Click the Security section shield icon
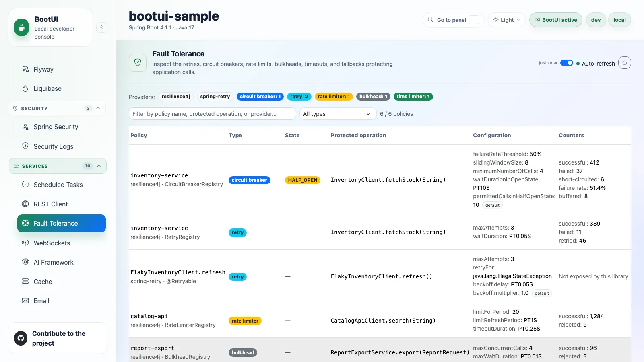 click(15, 108)
